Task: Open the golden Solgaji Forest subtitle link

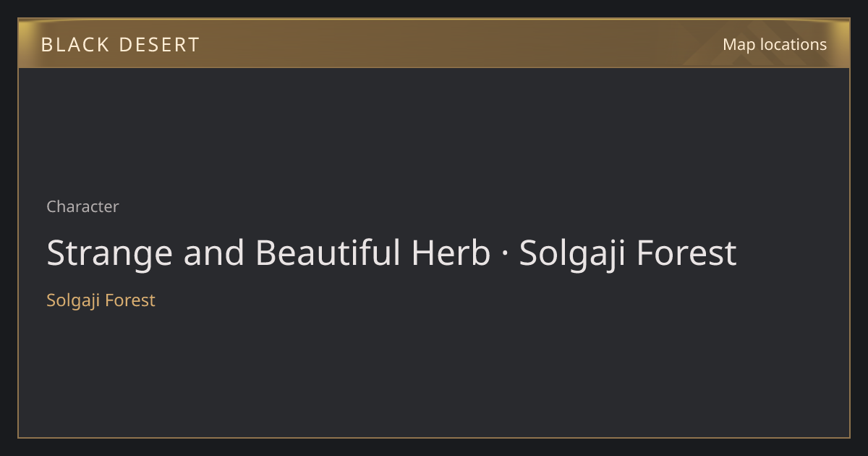Action: pyautogui.click(x=101, y=300)
